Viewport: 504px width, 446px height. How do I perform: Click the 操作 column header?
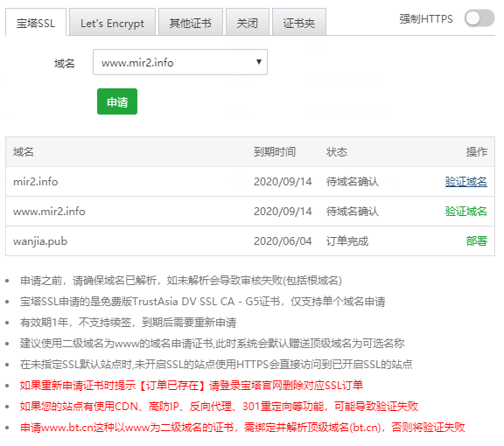pyautogui.click(x=477, y=151)
